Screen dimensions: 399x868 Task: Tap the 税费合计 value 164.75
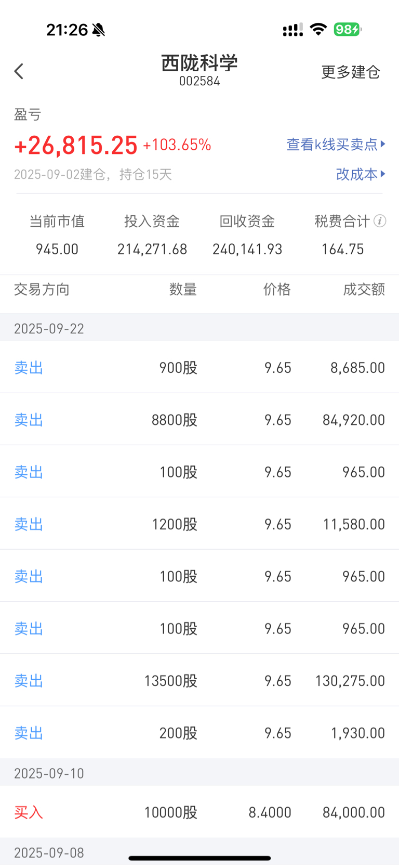tap(343, 249)
